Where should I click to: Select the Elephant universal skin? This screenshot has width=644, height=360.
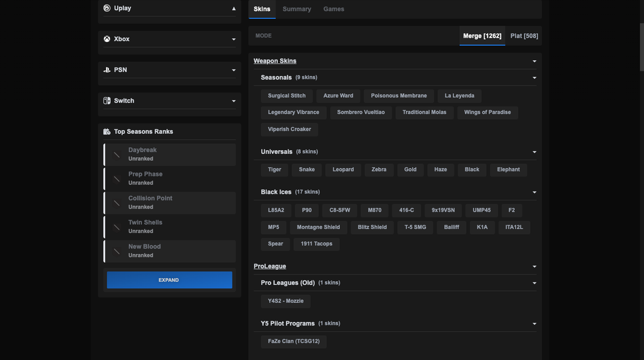coord(509,170)
